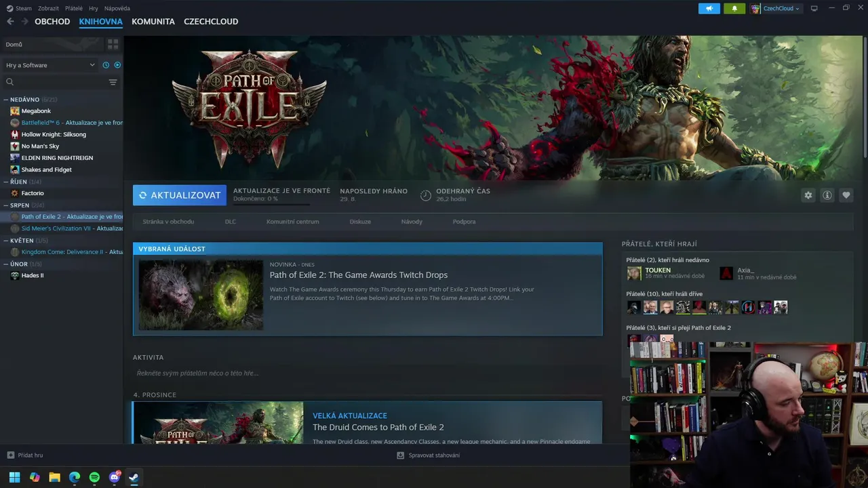The height and width of the screenshot is (488, 868).
Task: Go to the OBCHOD tab
Action: click(x=52, y=22)
